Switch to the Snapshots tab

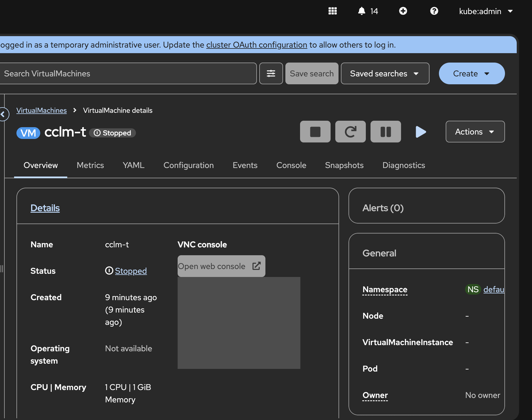pyautogui.click(x=344, y=165)
